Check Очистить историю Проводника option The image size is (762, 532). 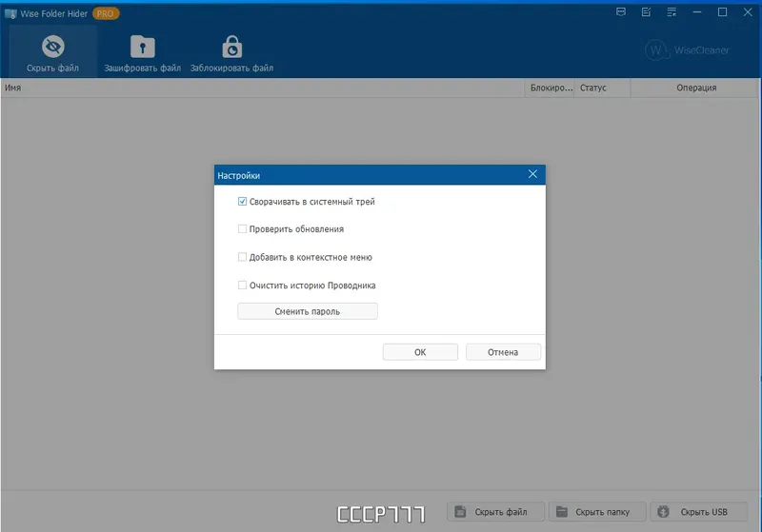click(242, 285)
